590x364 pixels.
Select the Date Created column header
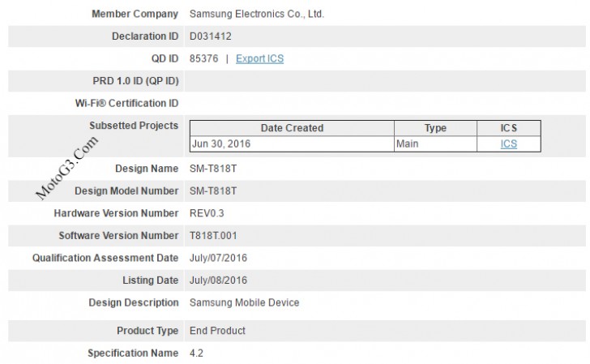click(292, 128)
